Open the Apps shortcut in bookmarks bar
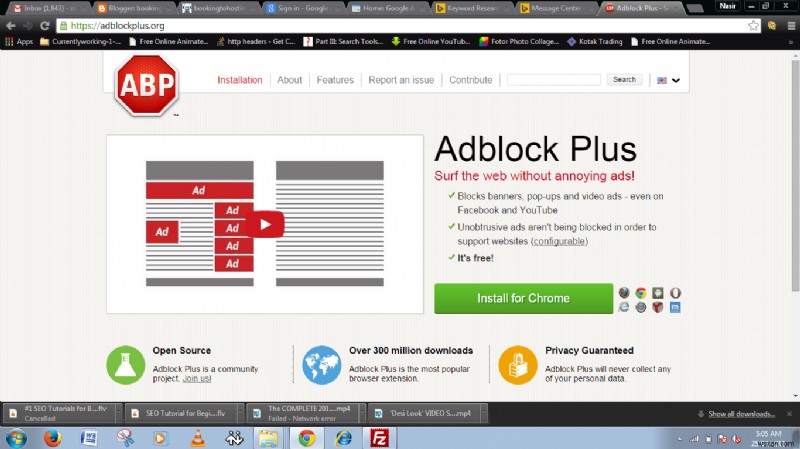800x449 pixels. tap(19, 41)
